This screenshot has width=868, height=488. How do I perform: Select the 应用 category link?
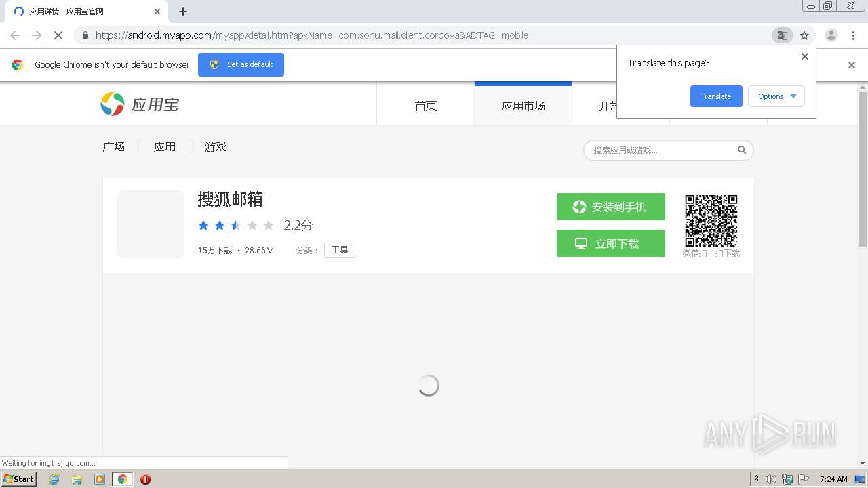tap(165, 147)
